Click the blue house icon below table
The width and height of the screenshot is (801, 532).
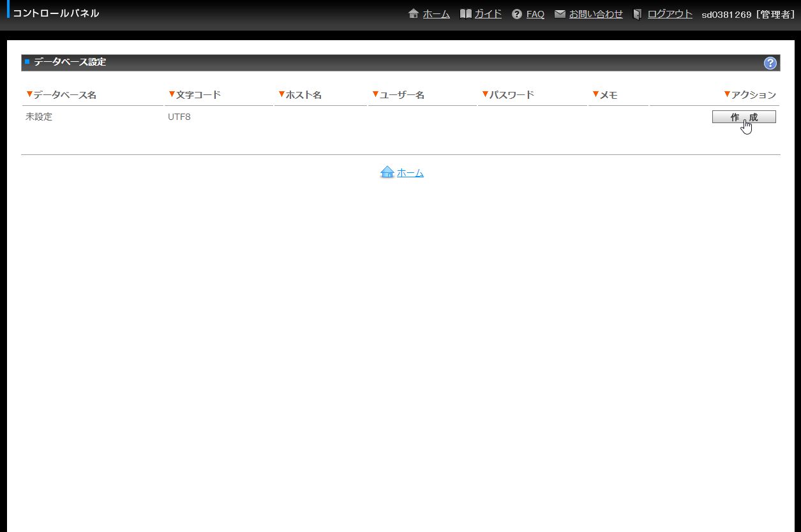click(387, 172)
